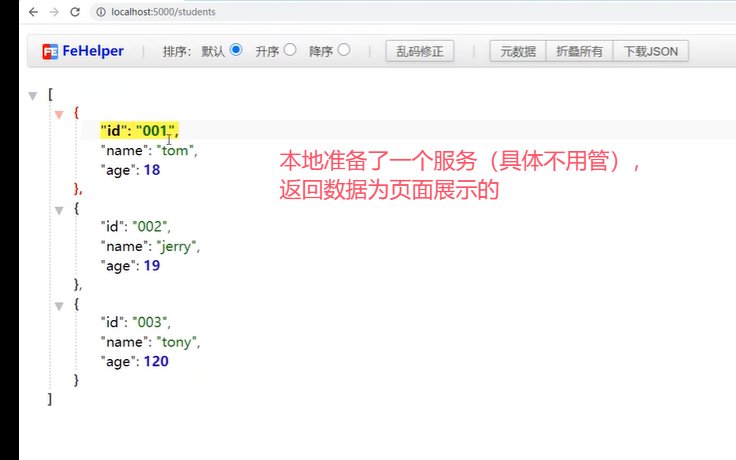Open site info icon beside the URL
Viewport: 736px width, 460px height.
tap(100, 12)
